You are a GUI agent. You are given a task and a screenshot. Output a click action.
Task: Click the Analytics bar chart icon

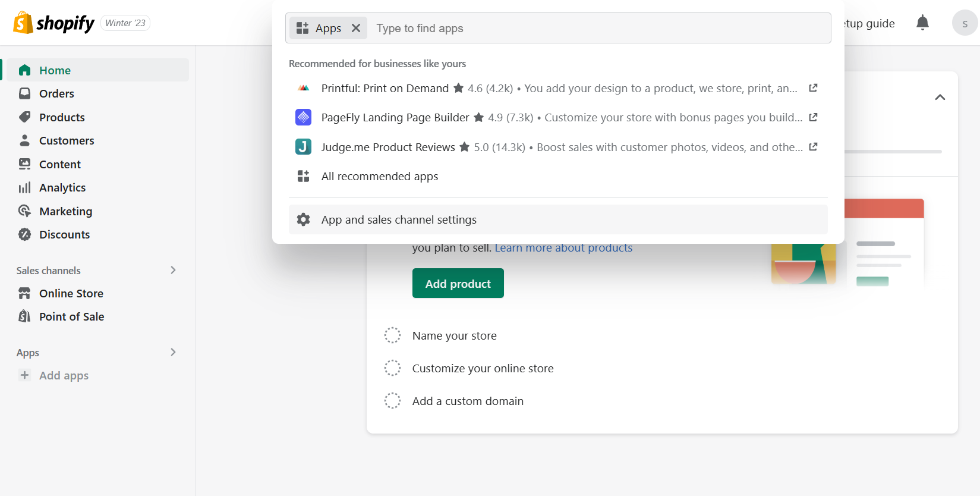pos(24,187)
